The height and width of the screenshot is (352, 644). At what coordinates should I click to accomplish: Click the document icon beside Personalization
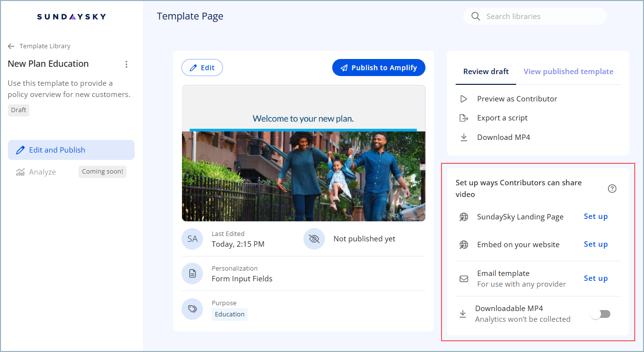tap(192, 274)
